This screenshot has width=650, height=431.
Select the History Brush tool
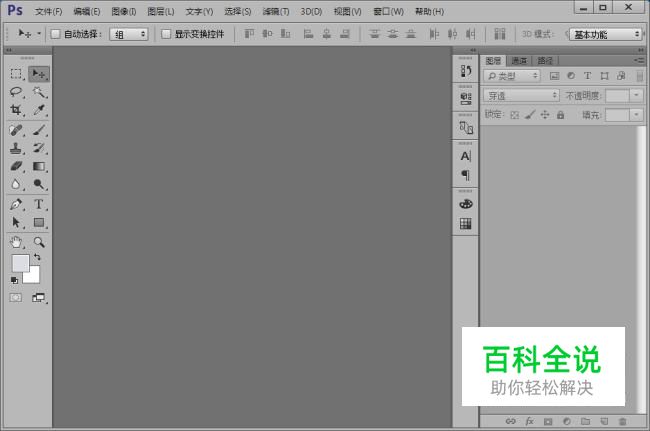click(x=39, y=148)
